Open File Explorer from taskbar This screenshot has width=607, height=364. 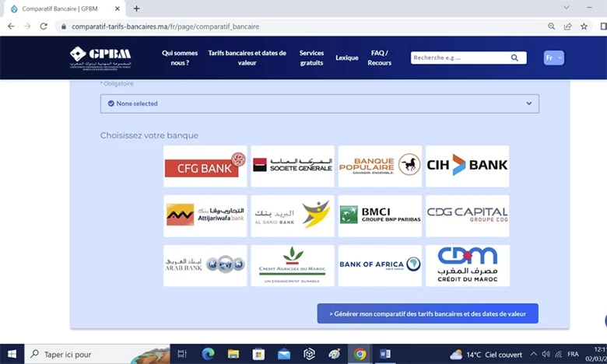(233, 354)
